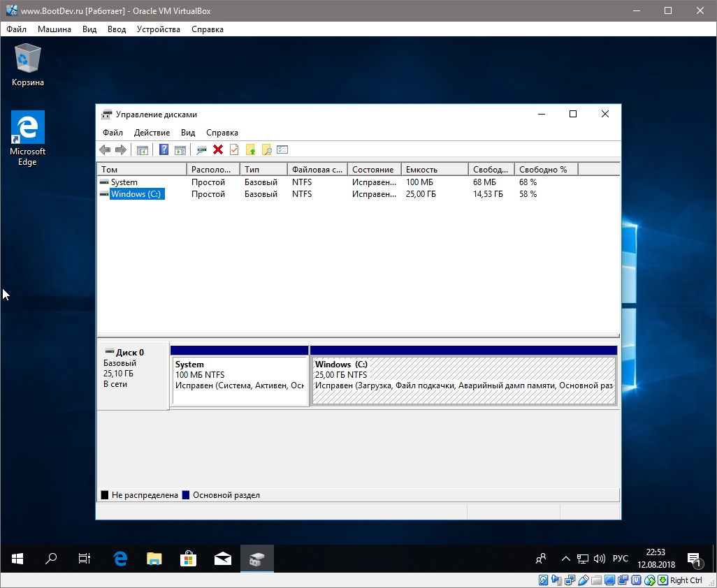The width and height of the screenshot is (717, 588).
Task: Select the Microsoft Edge desktop shortcut
Action: [27, 138]
